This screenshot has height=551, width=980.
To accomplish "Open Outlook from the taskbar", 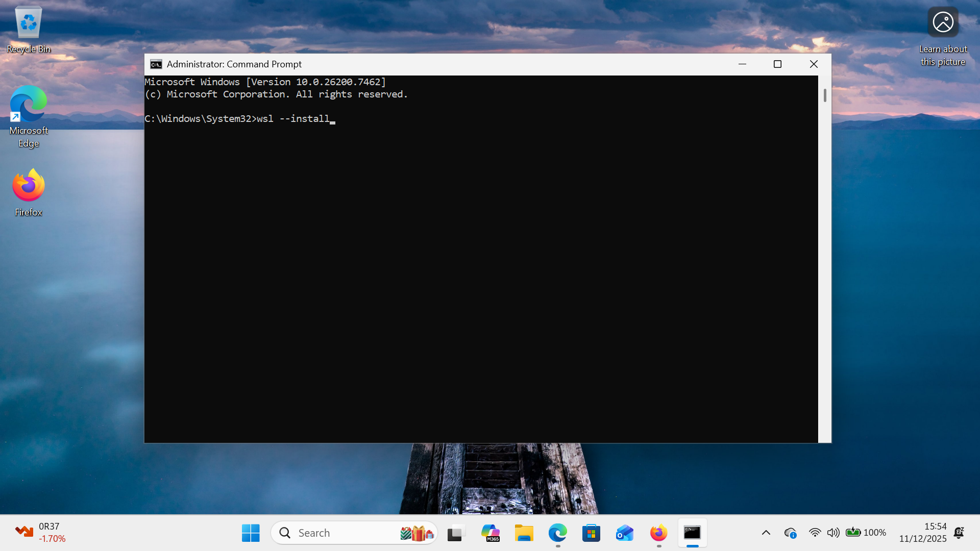I will coord(625,533).
